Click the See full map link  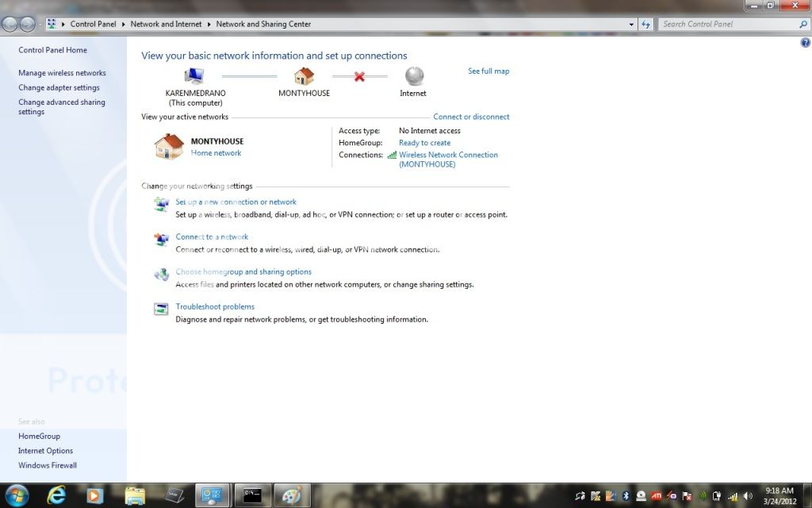coord(488,71)
